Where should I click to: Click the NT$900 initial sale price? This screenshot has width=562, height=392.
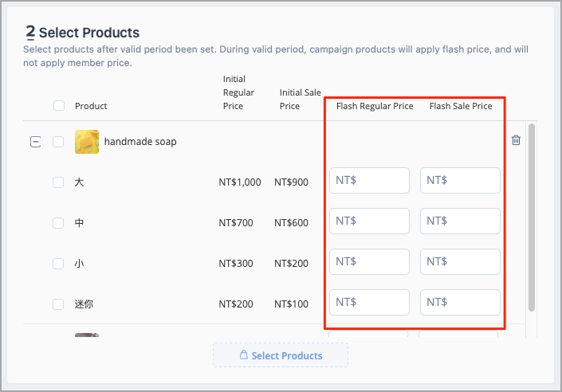point(291,182)
